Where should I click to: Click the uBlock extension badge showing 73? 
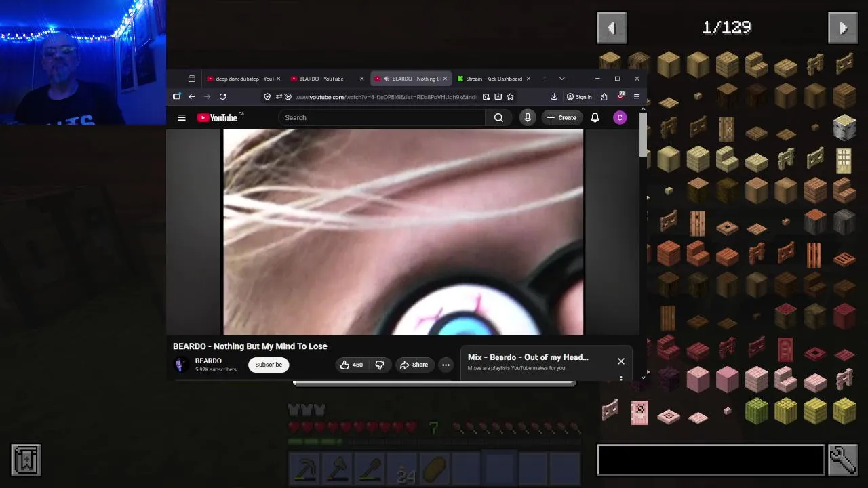[x=620, y=96]
